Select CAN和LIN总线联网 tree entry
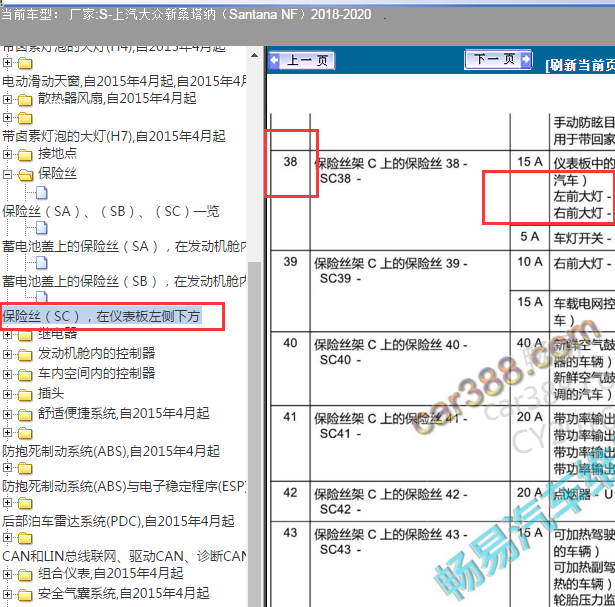The image size is (615, 607). tap(124, 556)
